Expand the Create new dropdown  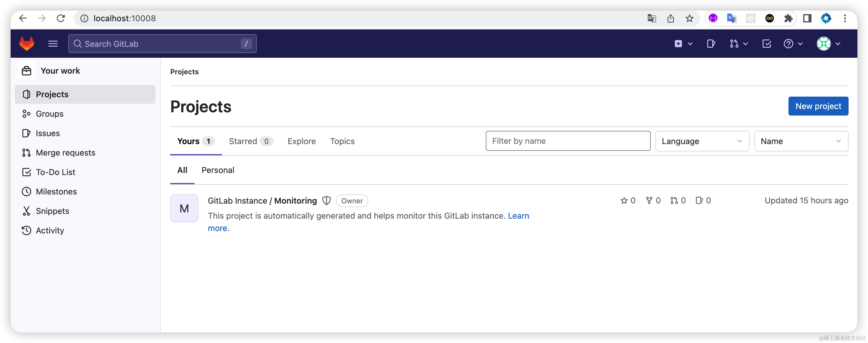(683, 44)
